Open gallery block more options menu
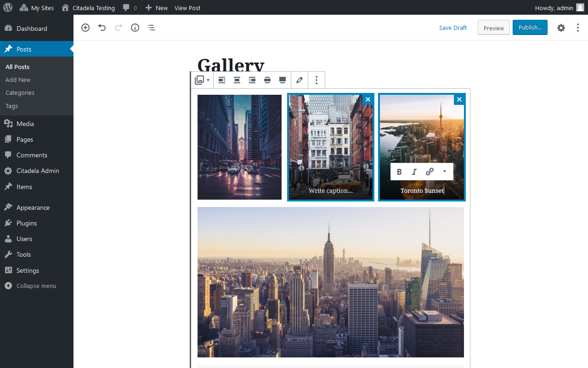588x368 pixels. (317, 80)
